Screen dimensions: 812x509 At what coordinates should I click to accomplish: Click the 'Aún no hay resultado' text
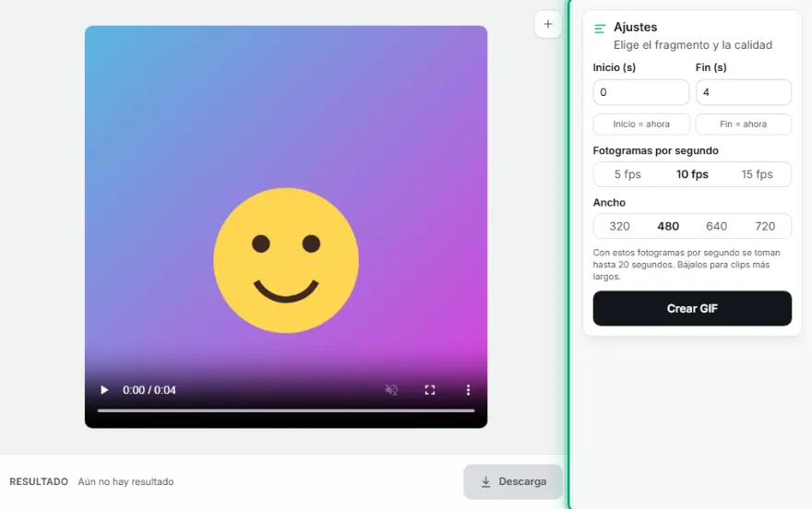click(125, 481)
